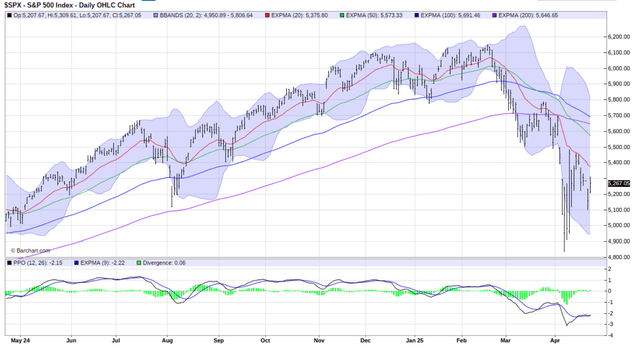This screenshot has height=360, width=640.
Task: Click the EXPMA (20): 5,375.80 label
Action: 299,16
